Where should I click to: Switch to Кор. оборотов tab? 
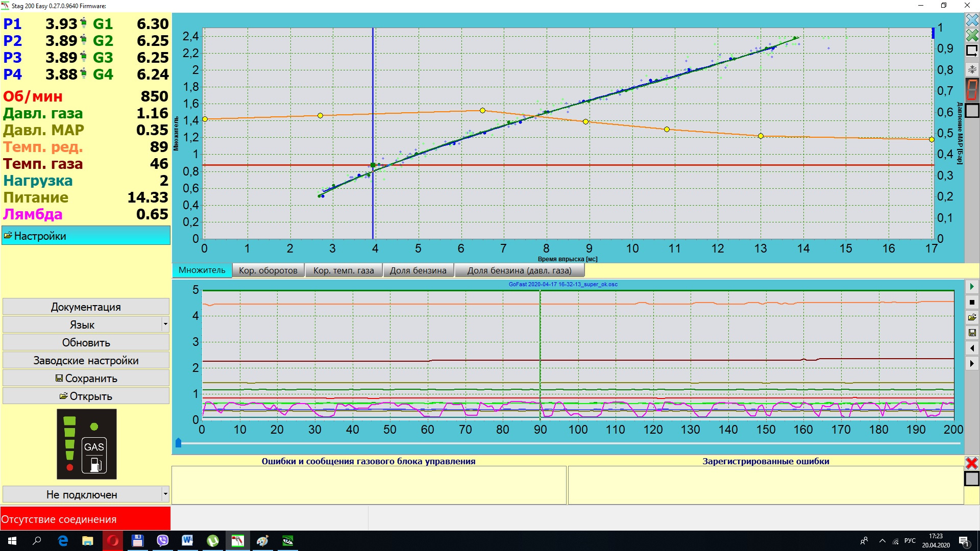tap(268, 270)
